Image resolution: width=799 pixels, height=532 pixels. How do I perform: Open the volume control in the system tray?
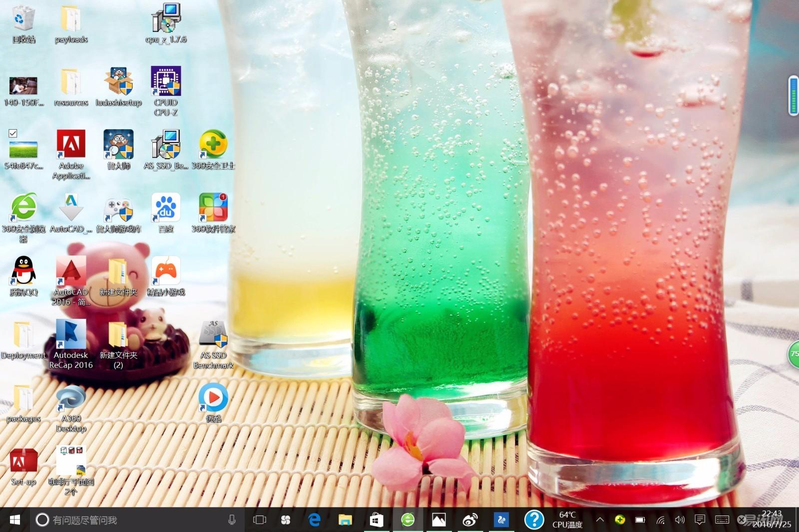coord(679,520)
